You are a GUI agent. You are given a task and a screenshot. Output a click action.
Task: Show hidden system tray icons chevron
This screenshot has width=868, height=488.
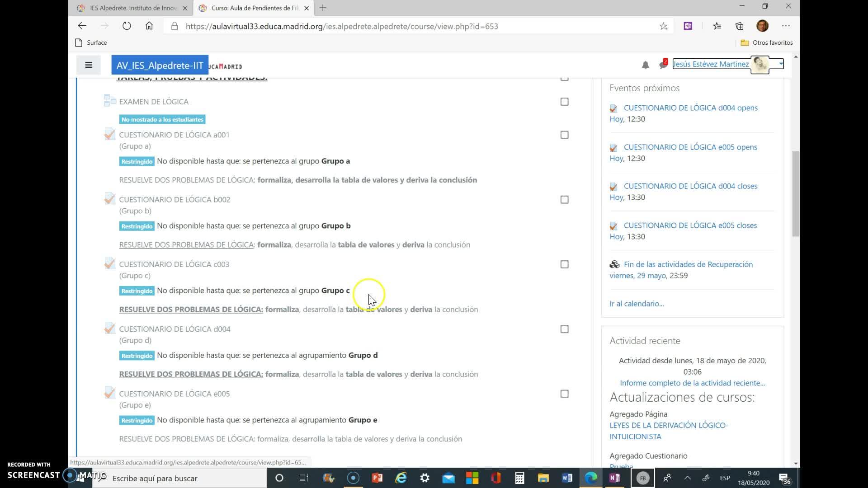coord(687,478)
